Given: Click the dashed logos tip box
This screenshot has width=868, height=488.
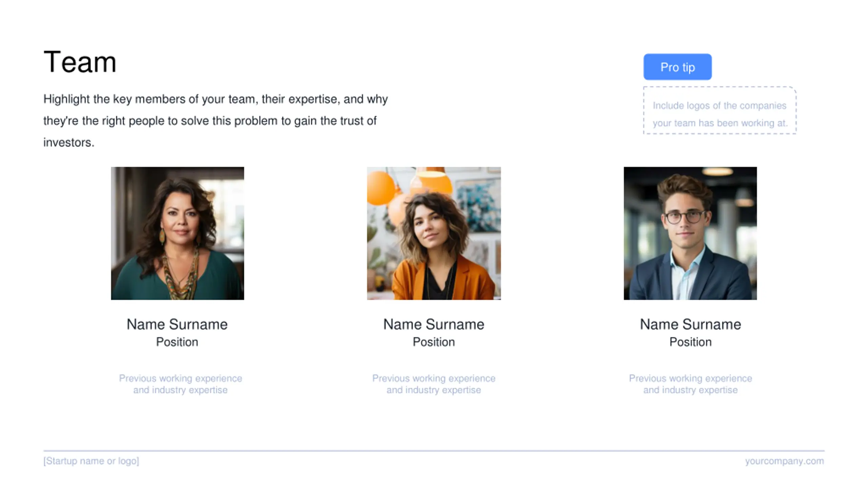Looking at the screenshot, I should 719,110.
